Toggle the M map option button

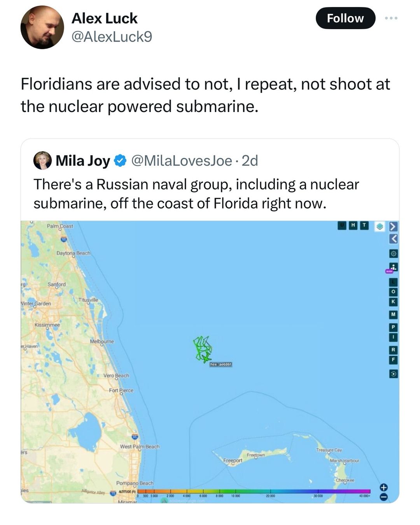[394, 314]
